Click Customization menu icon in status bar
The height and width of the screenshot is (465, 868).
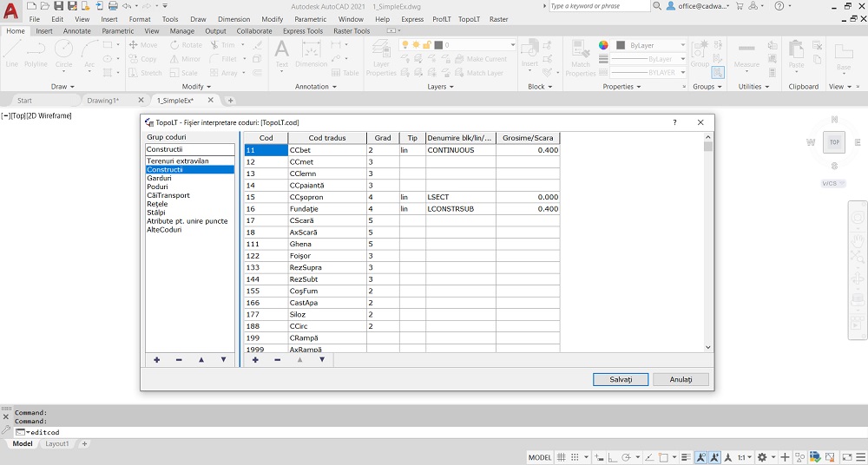pyautogui.click(x=859, y=457)
